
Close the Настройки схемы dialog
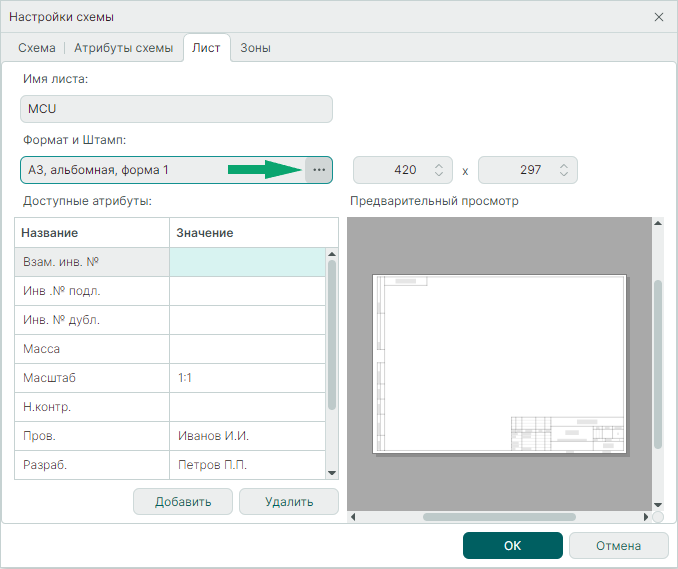[659, 17]
